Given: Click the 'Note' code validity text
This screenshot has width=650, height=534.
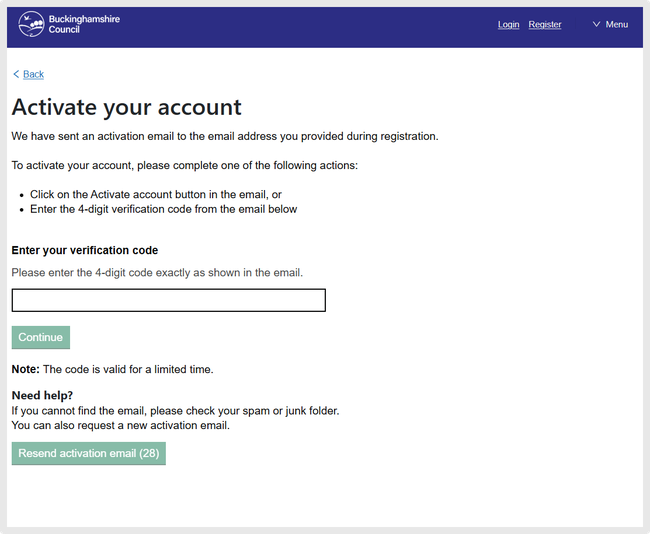Looking at the screenshot, I should pos(112,369).
